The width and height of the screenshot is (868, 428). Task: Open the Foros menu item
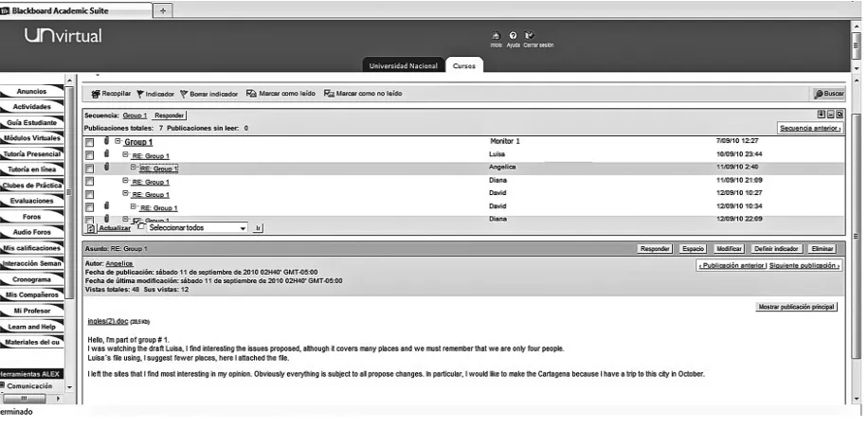(x=31, y=217)
